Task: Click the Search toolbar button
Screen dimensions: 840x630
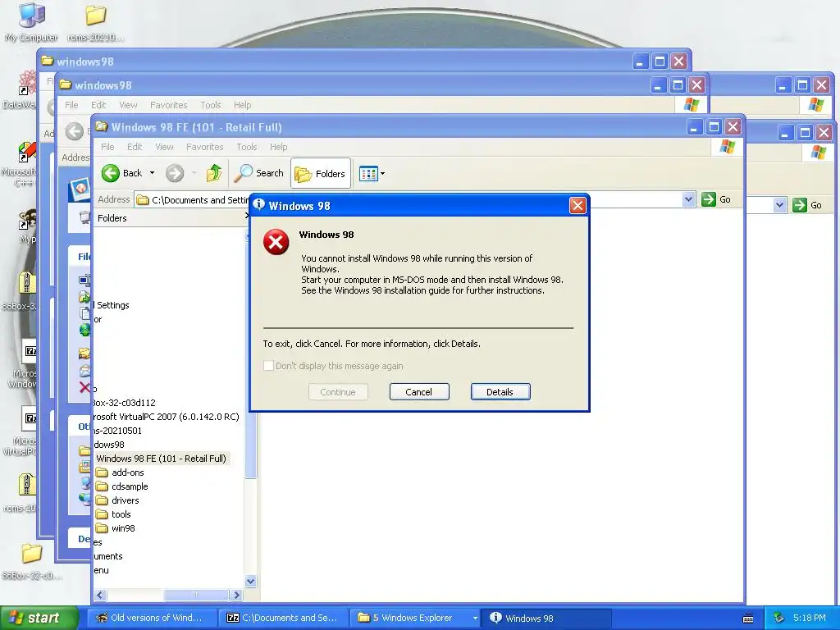Action: pyautogui.click(x=260, y=173)
